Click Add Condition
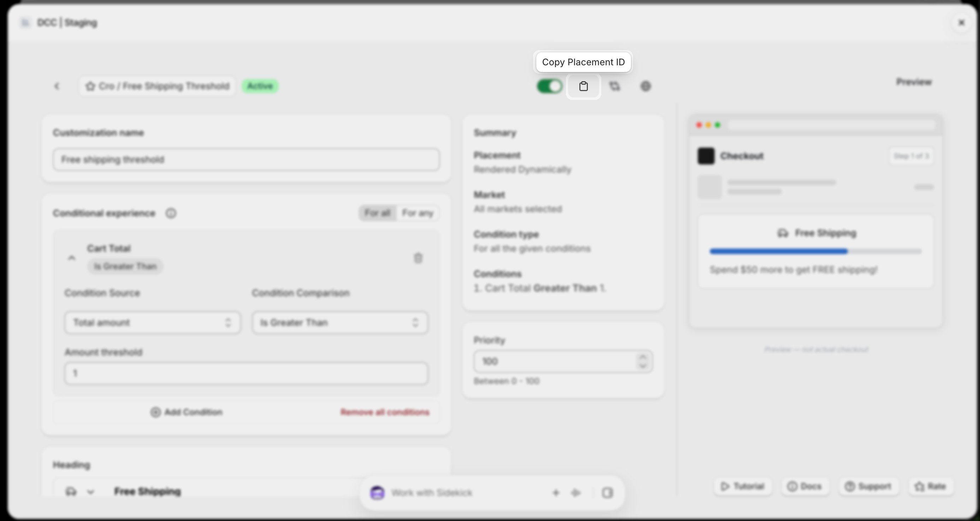Image resolution: width=980 pixels, height=521 pixels. click(x=187, y=412)
